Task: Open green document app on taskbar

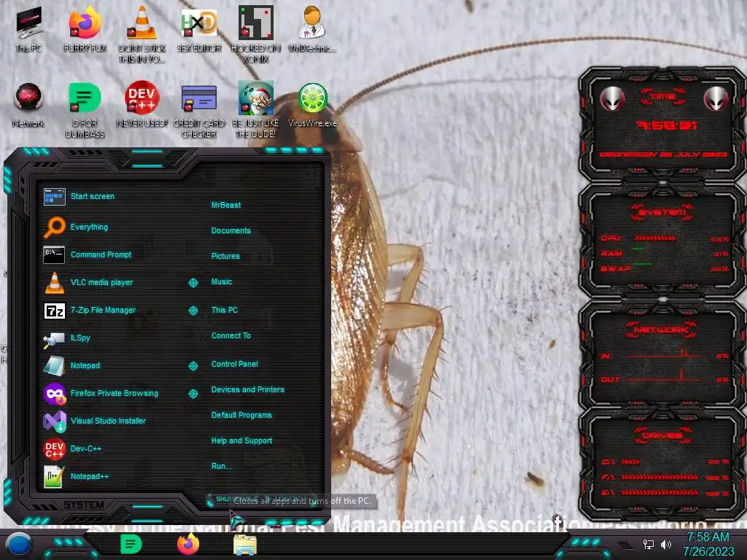Action: click(131, 544)
